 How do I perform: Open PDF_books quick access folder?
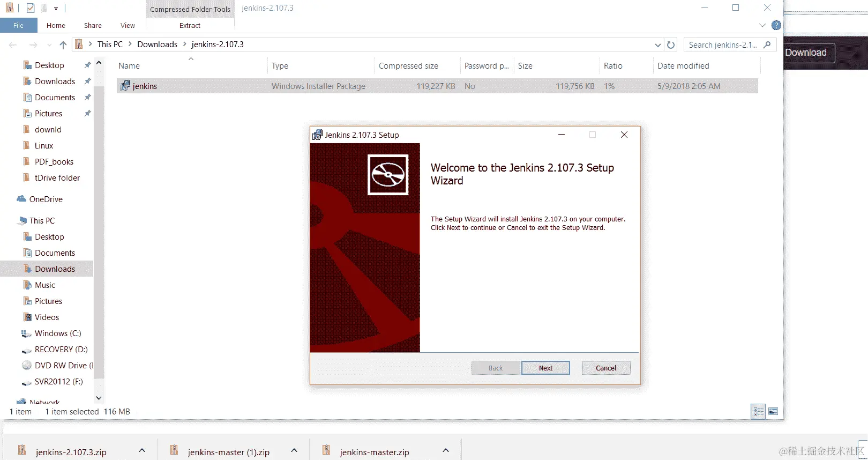coord(54,162)
